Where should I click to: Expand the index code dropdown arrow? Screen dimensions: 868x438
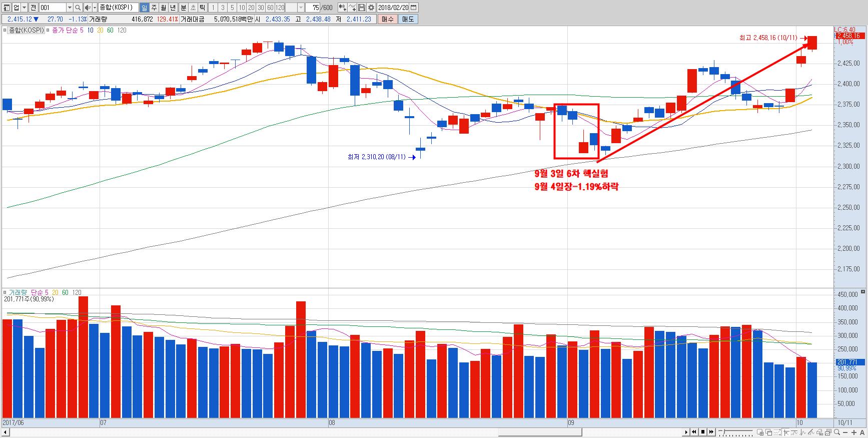(70, 8)
